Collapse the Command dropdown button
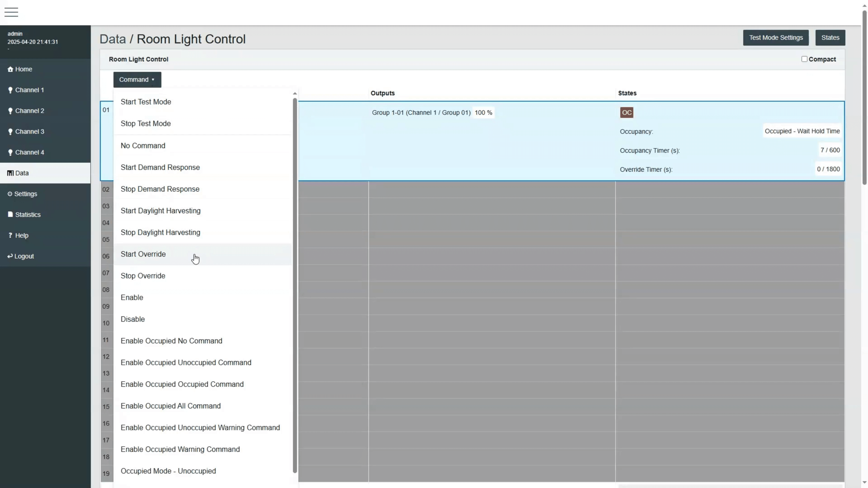This screenshot has height=488, width=868. (x=137, y=80)
